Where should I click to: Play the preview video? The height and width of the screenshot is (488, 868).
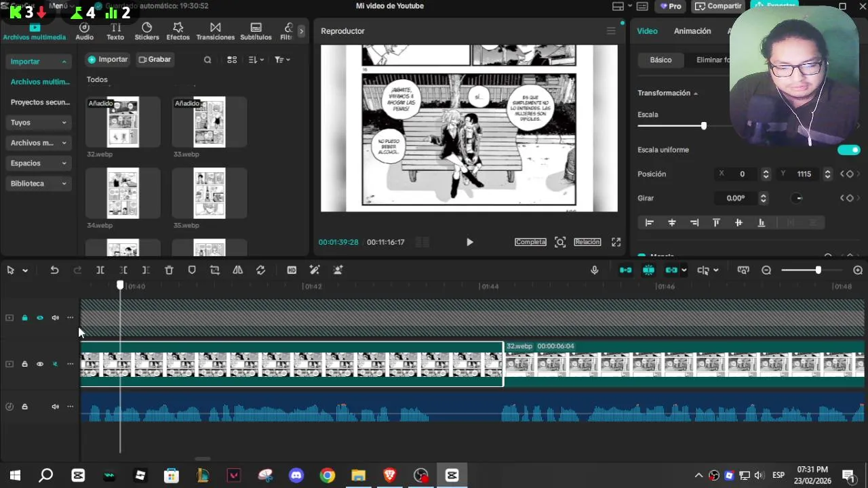469,242
